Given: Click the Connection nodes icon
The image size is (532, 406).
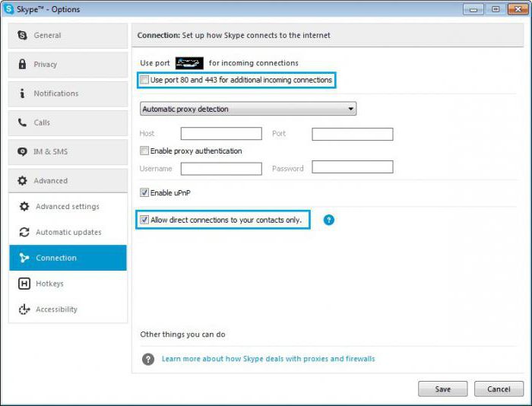Looking at the screenshot, I should pos(24,258).
